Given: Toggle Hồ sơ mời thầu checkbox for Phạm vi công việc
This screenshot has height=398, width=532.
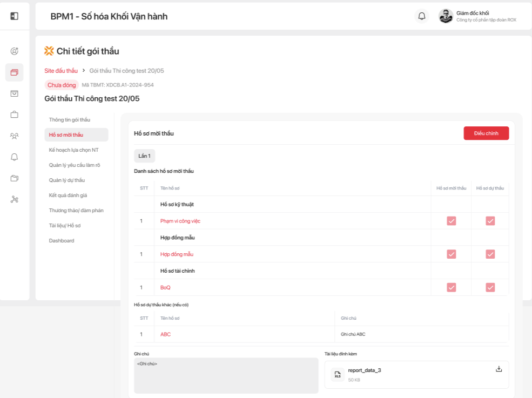Looking at the screenshot, I should tap(452, 221).
